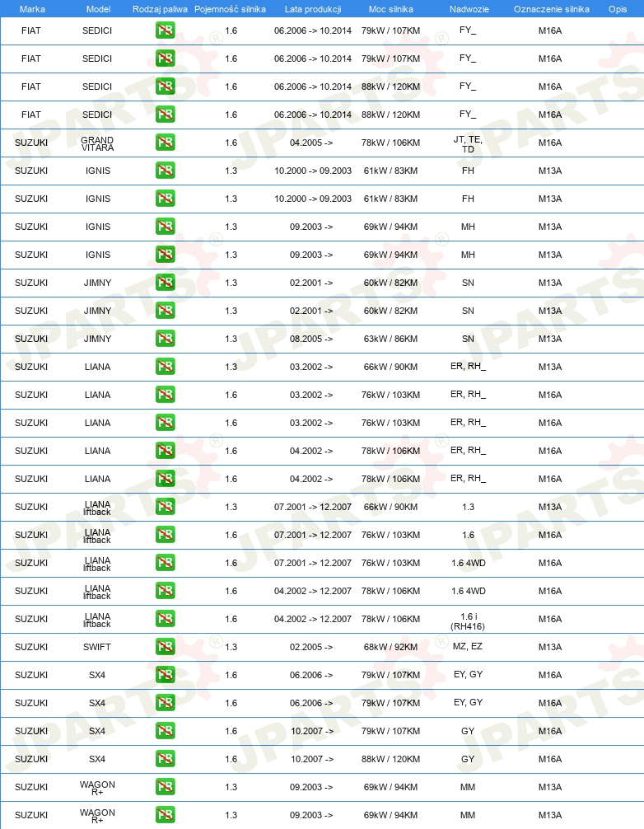
Task: Click the fuel icon in the SWIFT row
Action: [166, 647]
